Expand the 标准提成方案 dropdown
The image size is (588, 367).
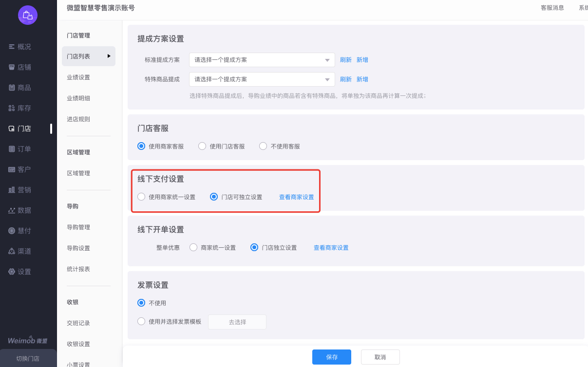[327, 60]
